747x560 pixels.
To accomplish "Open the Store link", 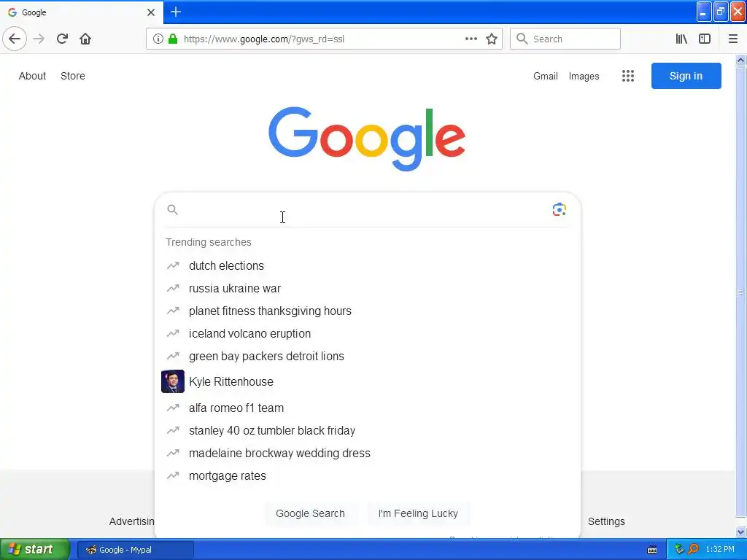I will point(73,76).
